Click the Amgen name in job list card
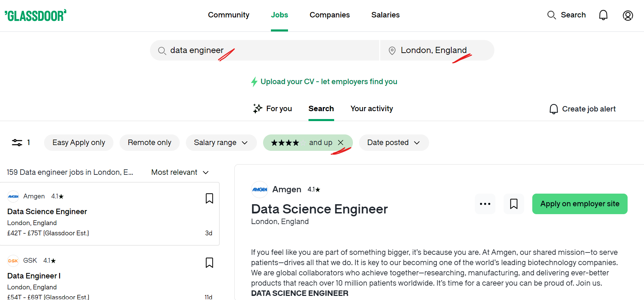The width and height of the screenshot is (644, 300). tap(34, 196)
